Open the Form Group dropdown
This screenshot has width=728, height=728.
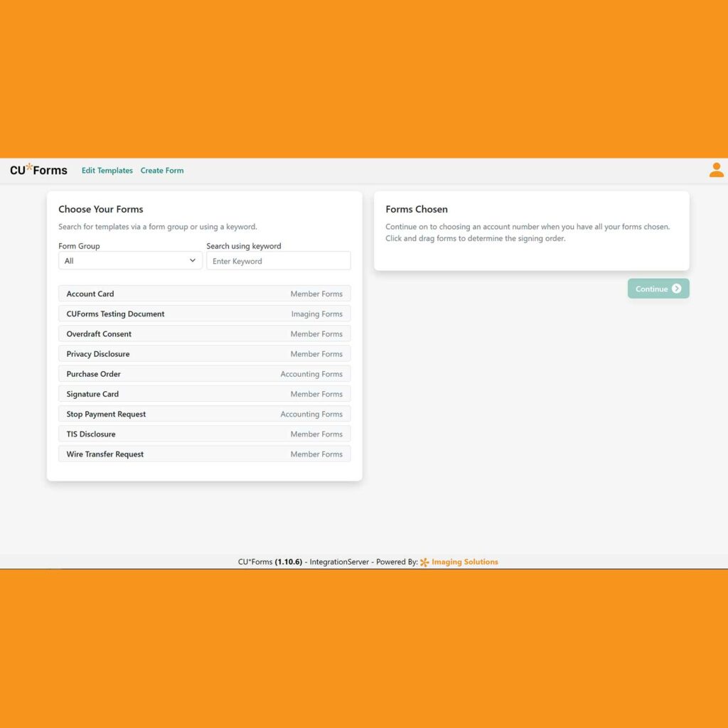(130, 261)
